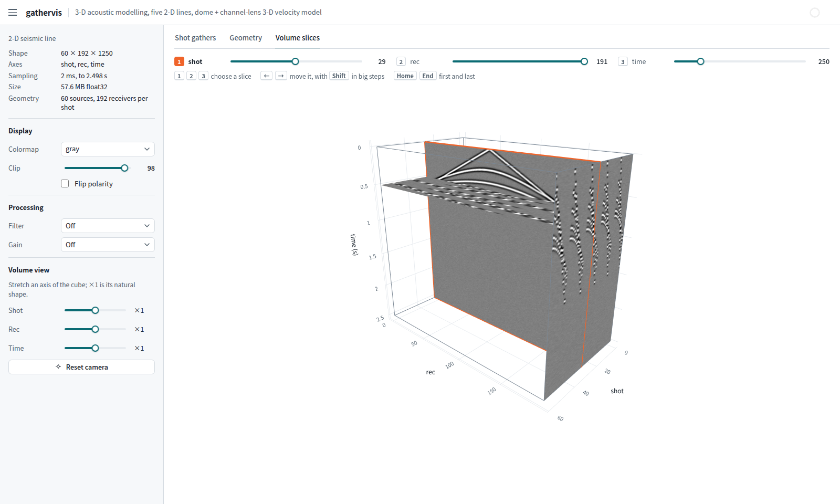This screenshot has width=840, height=504.
Task: Enable the Flip polarity checkbox
Action: 65,184
